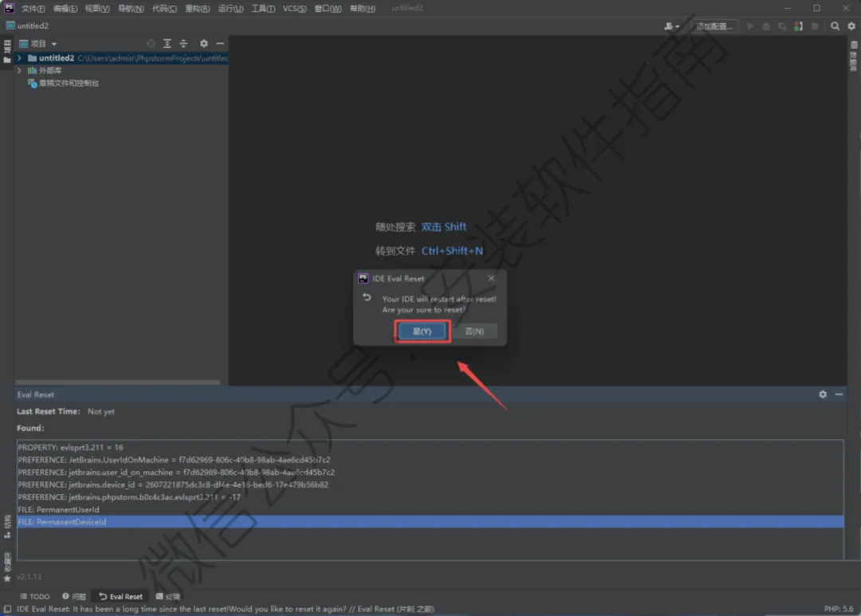Open the 问题 problems tab
This screenshot has height=616, width=861.
coord(74,596)
